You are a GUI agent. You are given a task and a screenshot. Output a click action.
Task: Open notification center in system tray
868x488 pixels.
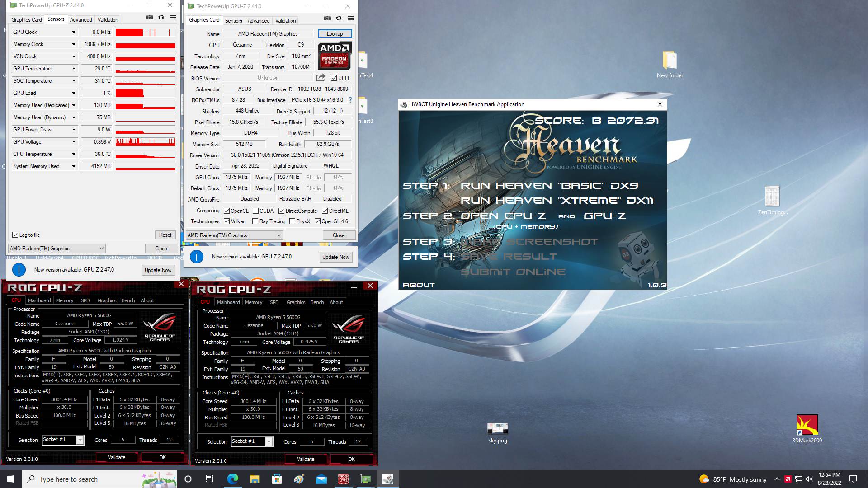click(853, 479)
